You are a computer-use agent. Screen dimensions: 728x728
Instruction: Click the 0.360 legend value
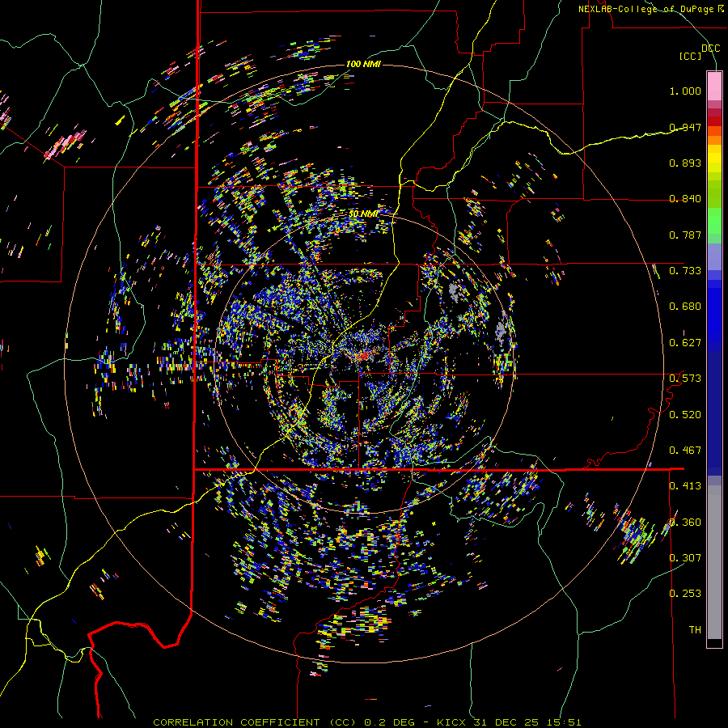pos(685,522)
